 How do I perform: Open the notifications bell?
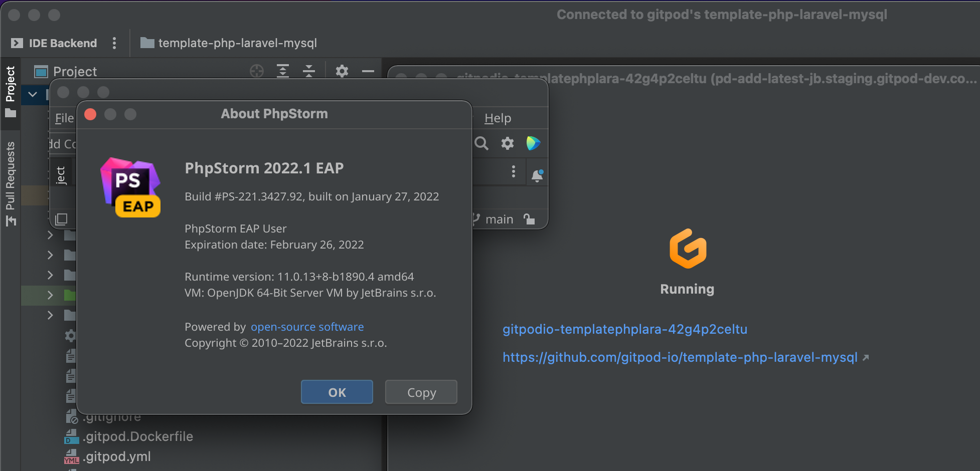(x=537, y=175)
